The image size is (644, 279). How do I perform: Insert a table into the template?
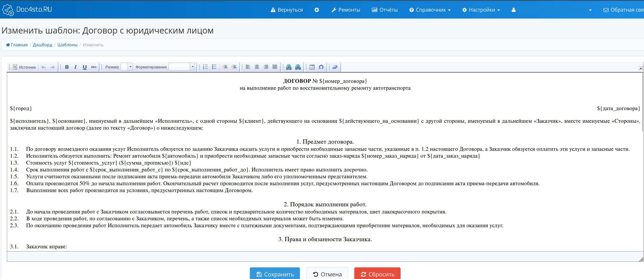[312, 67]
